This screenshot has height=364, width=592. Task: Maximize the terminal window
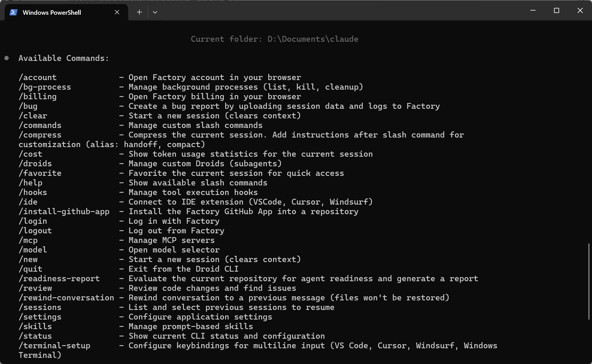(x=556, y=11)
